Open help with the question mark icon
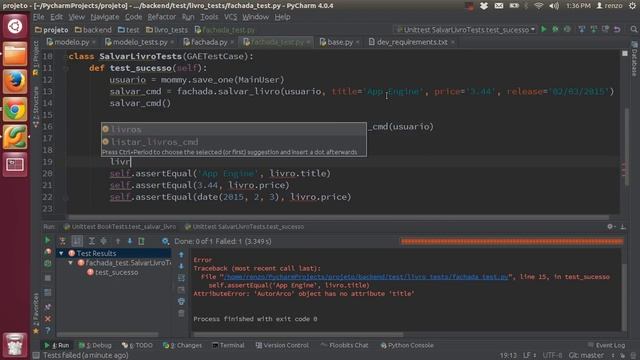Image resolution: width=640 pixels, height=360 pixels. click(x=48, y=330)
